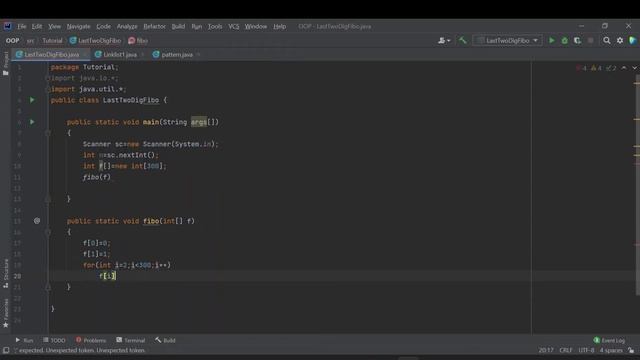Open the Structure tool window sidebar
Screen dimensions: 640x360
pos(6,273)
